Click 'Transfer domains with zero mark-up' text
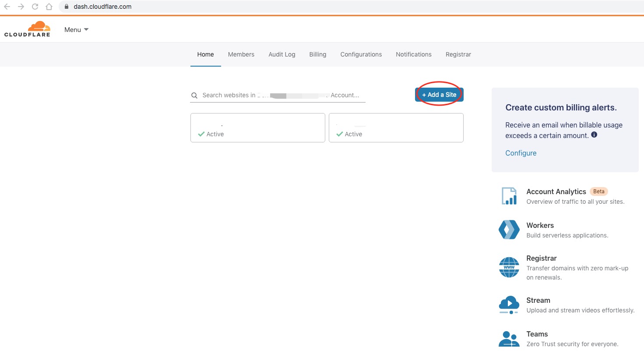Screen dimensions: 644x358 click(577, 268)
